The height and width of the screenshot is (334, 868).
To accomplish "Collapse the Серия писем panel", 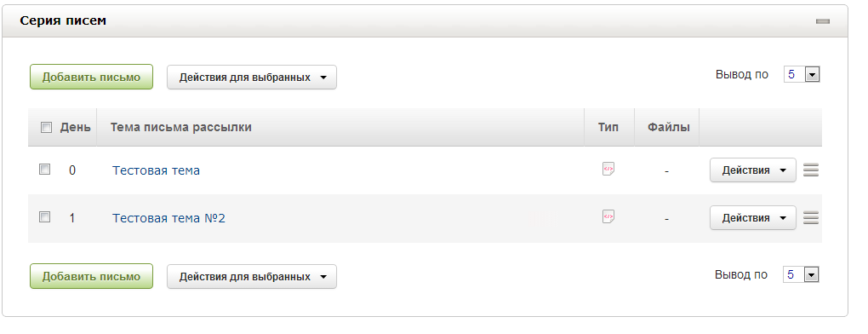I will [x=823, y=21].
